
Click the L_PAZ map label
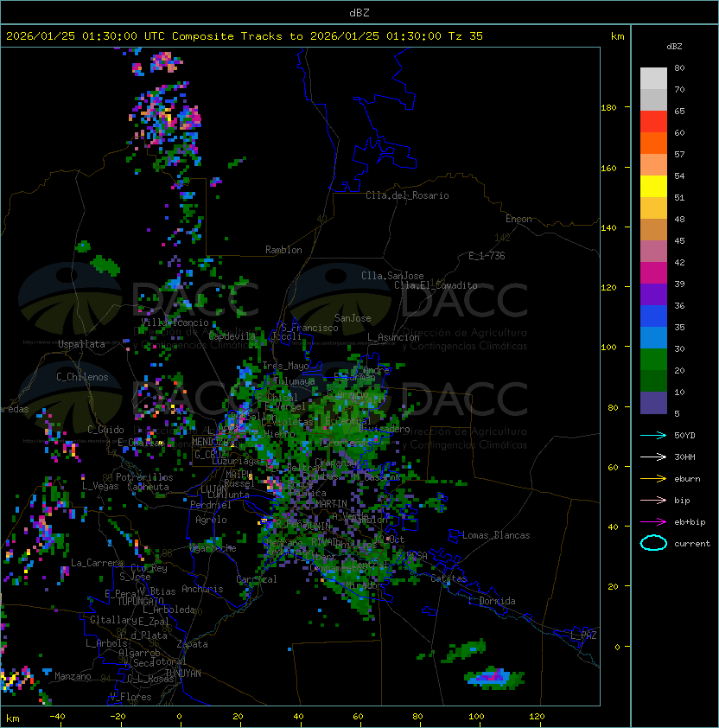coord(583,635)
